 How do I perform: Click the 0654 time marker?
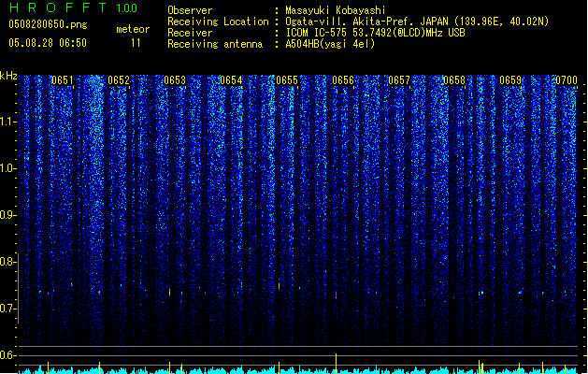(x=231, y=80)
